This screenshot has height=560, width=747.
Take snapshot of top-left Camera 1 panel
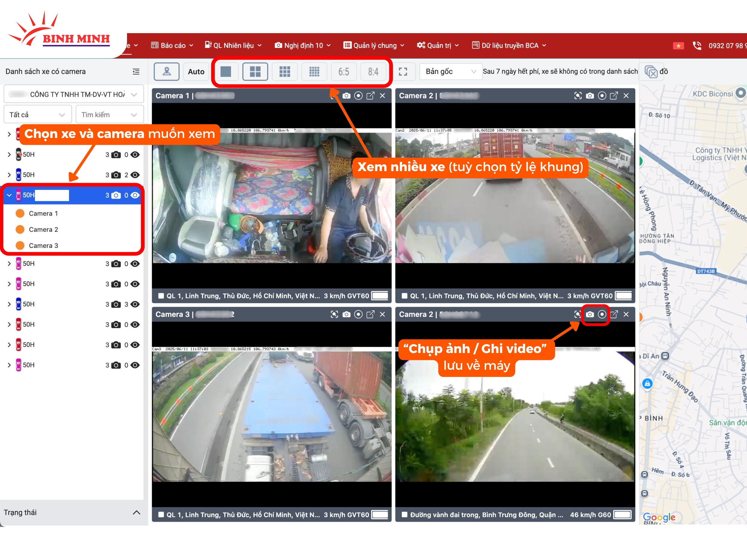(347, 96)
